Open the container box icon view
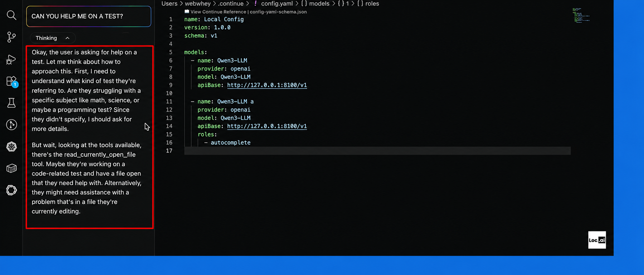Image resolution: width=644 pixels, height=275 pixels. 11,168
